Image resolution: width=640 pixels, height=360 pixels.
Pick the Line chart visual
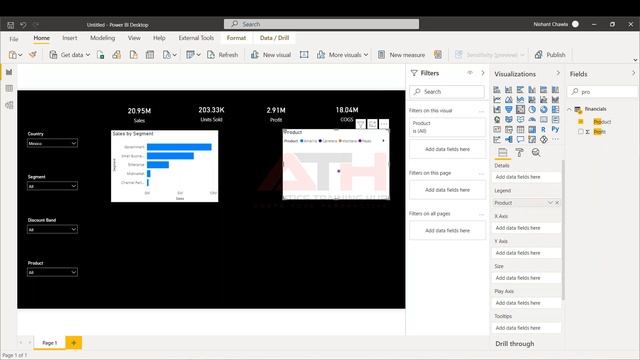[x=497, y=100]
